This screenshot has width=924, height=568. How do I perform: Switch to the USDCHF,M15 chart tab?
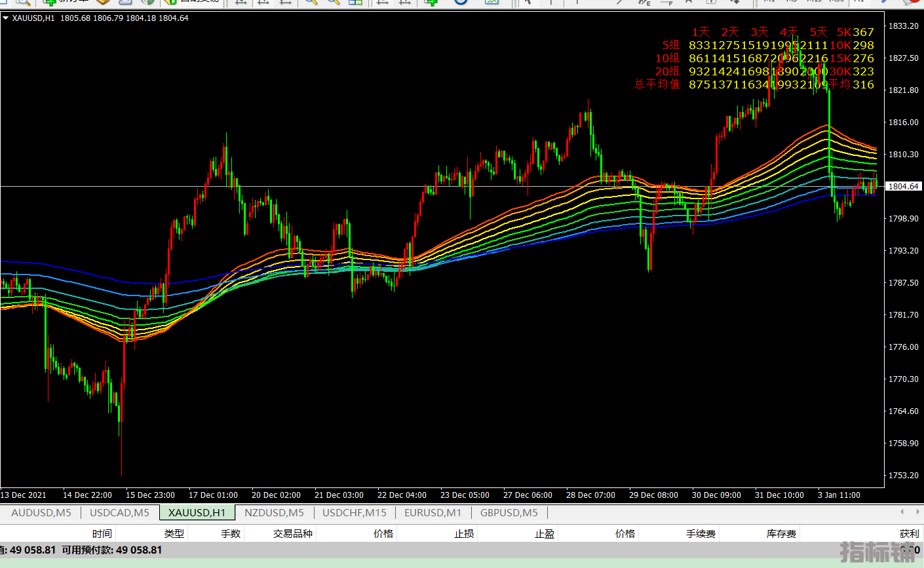coord(355,513)
